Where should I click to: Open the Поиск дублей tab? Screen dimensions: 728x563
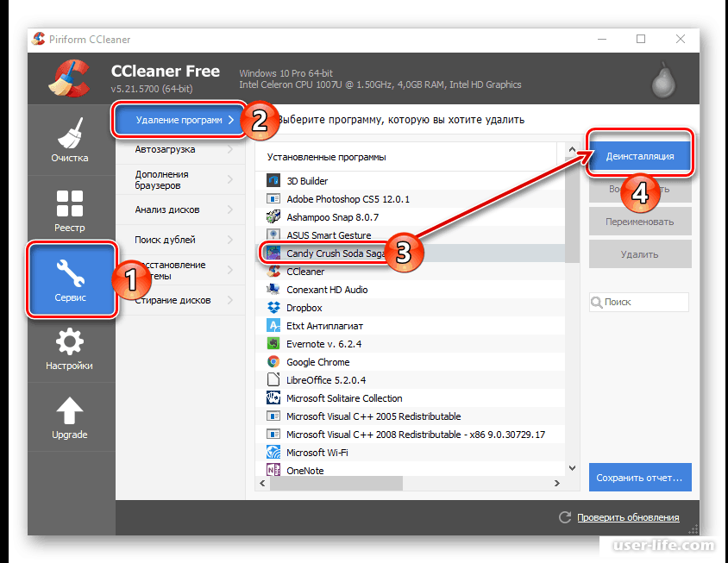tap(180, 240)
